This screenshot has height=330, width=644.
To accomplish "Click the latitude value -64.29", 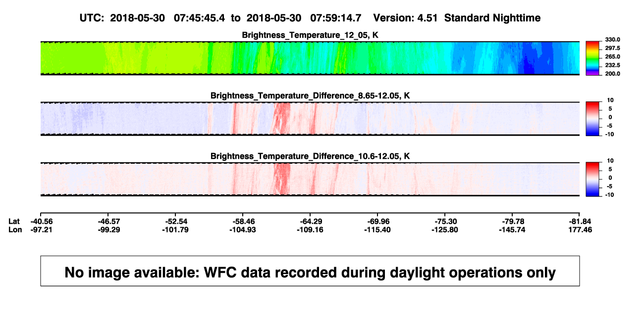I will (x=310, y=221).
